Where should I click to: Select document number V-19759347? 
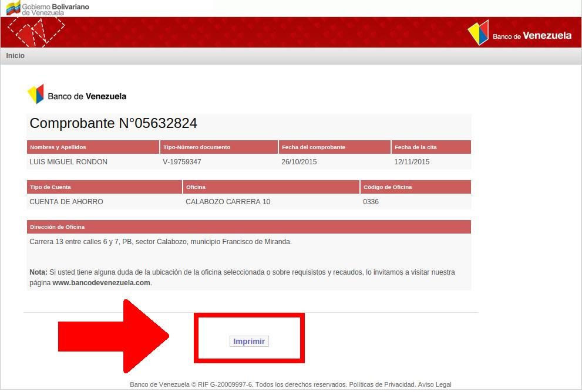tap(182, 162)
